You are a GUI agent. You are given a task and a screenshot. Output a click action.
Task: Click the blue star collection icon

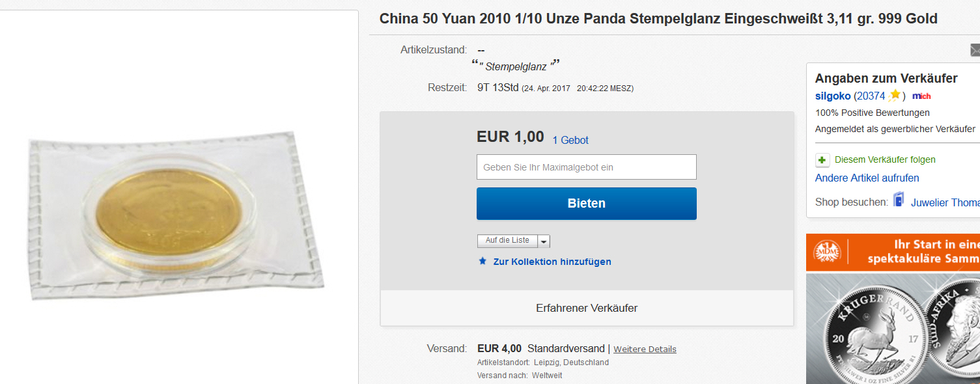[x=483, y=262]
